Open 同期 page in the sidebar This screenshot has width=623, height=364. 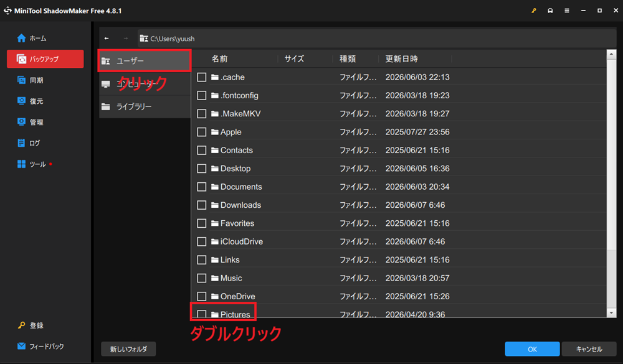point(45,80)
